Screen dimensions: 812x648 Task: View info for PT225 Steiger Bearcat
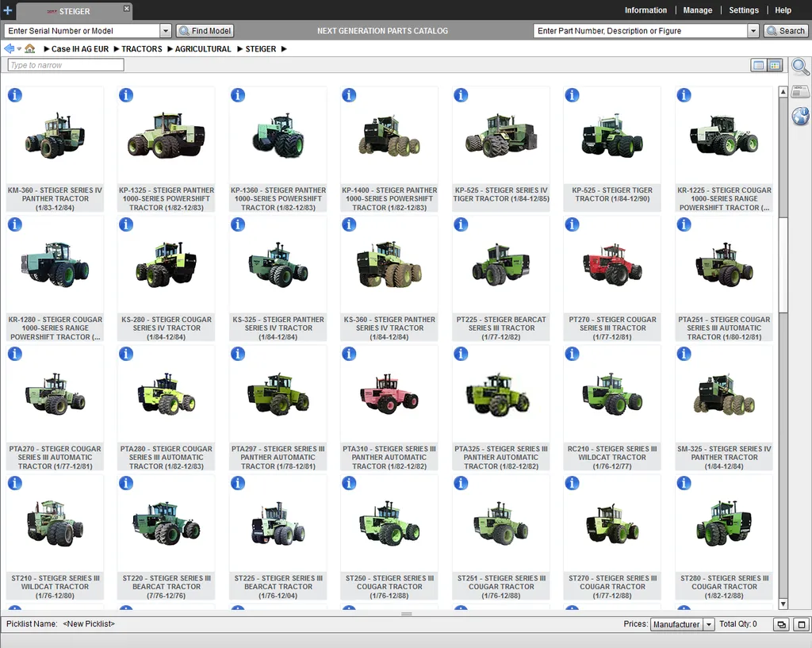pyautogui.click(x=461, y=224)
